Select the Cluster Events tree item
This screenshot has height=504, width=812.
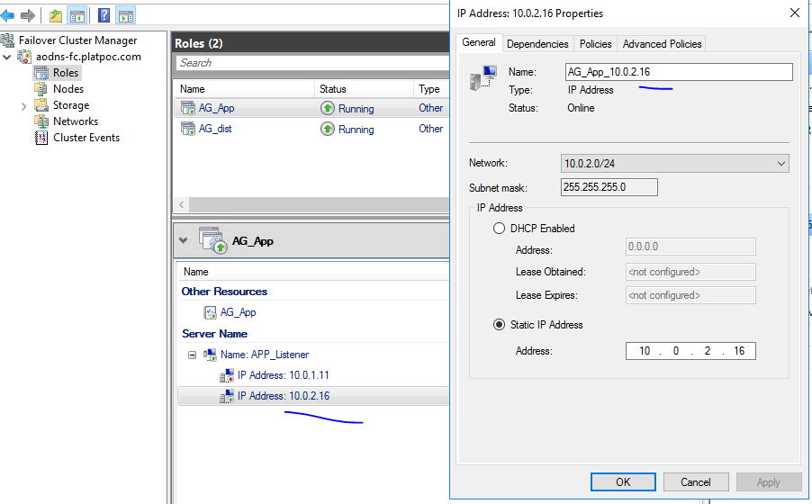pyautogui.click(x=86, y=138)
